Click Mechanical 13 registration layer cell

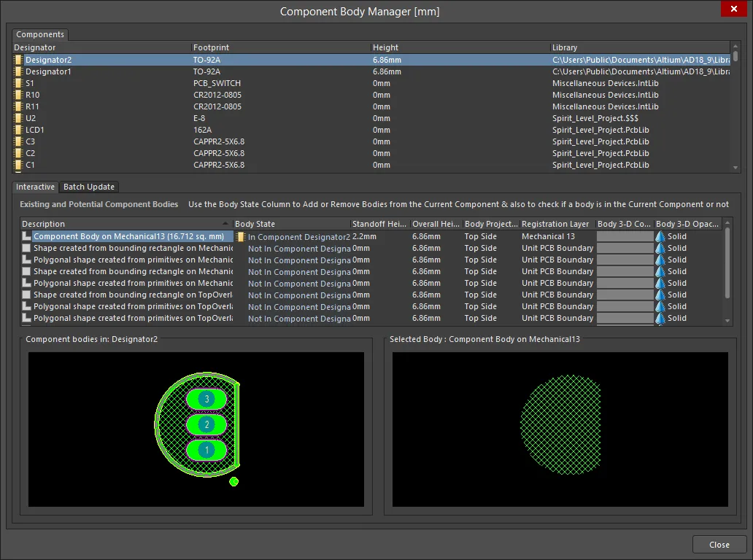549,236
